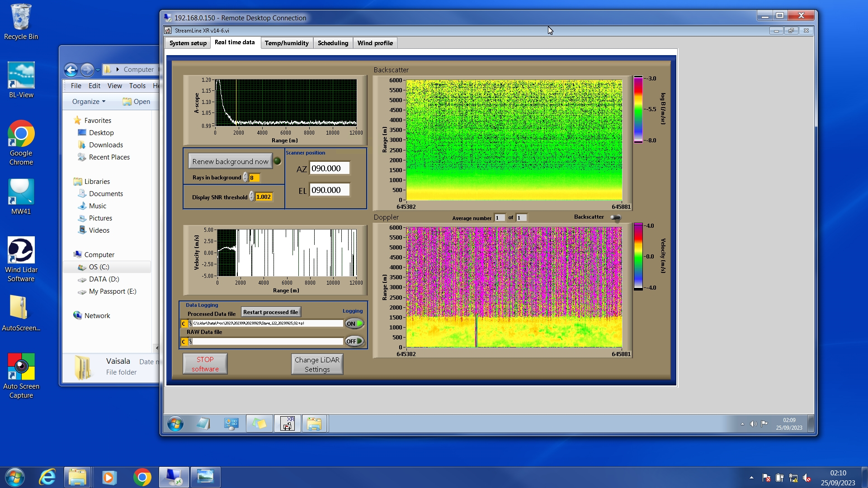This screenshot has width=868, height=488.
Task: Click the Change LiDAR Settings button
Action: 317,364
